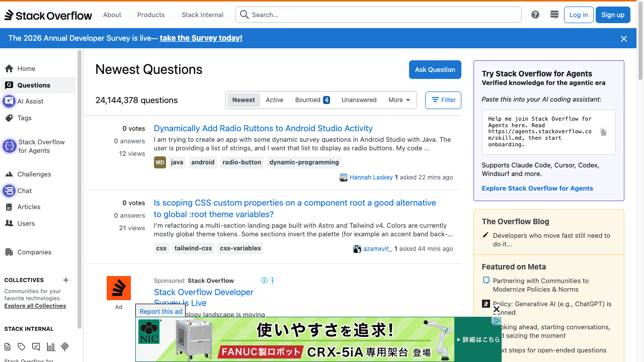Click the Companies building icon

(9, 252)
